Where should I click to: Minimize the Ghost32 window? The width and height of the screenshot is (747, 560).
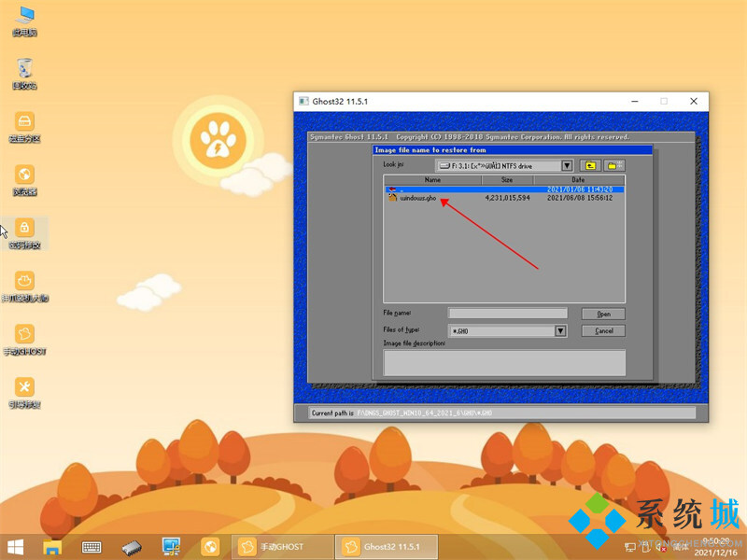635,101
